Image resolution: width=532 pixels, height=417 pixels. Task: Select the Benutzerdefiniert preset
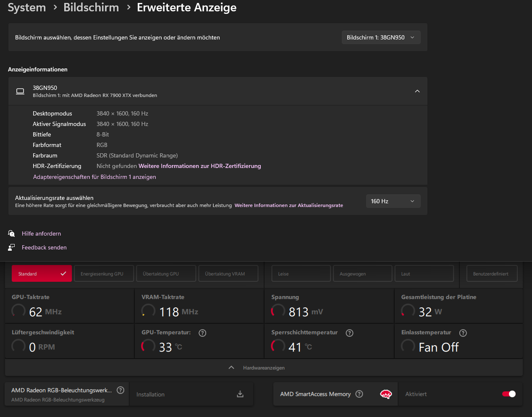click(492, 273)
